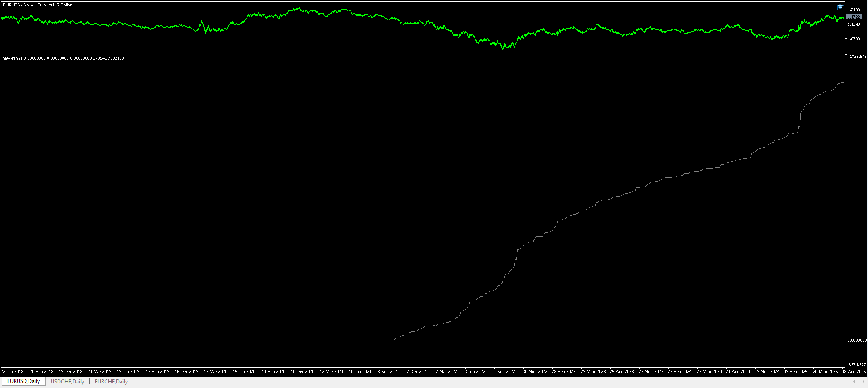Click the 25 Aug 2023 date label
The width and height of the screenshot is (868, 388).
click(x=622, y=372)
